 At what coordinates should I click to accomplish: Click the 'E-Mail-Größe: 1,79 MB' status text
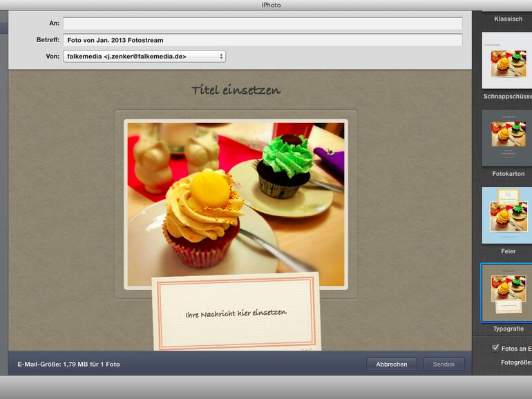coord(69,364)
